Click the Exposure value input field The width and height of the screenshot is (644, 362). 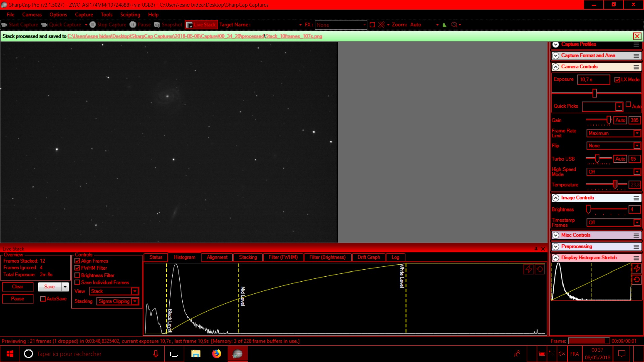pos(593,80)
